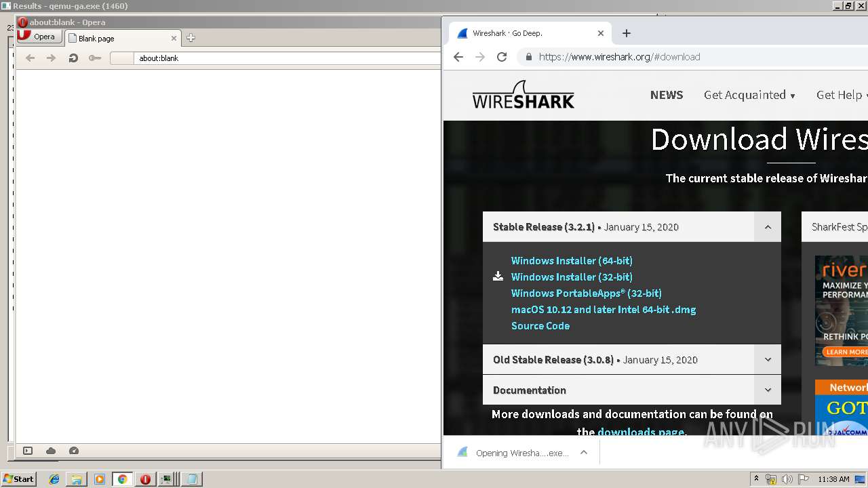Image resolution: width=868 pixels, height=488 pixels.
Task: Expand the Get Help menu
Action: pyautogui.click(x=842, y=95)
